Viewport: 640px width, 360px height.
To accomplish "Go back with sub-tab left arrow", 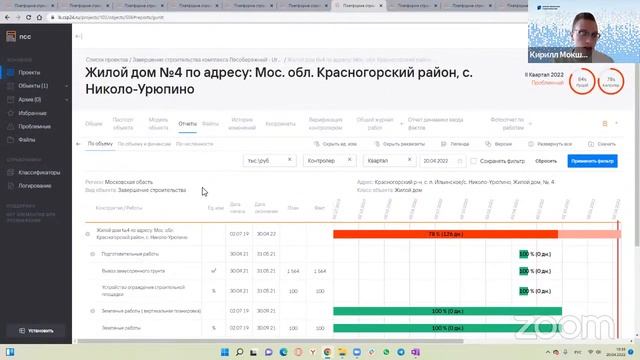I will 78,144.
